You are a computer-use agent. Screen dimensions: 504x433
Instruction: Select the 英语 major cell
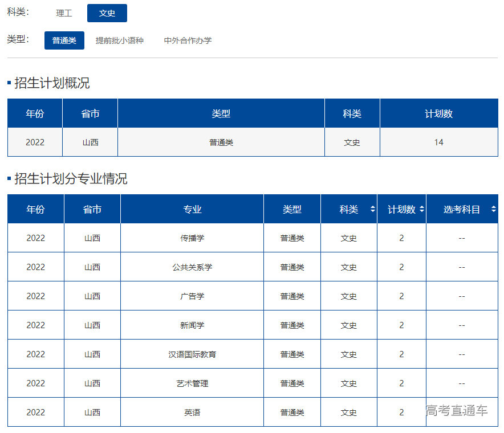(x=192, y=412)
